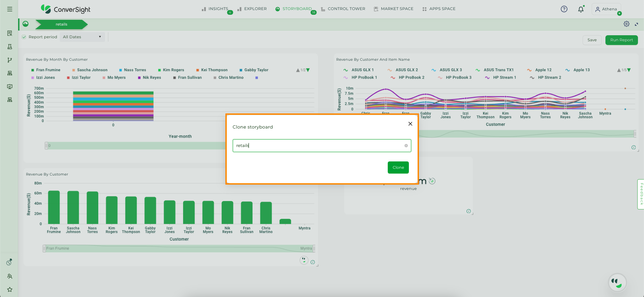Toggle ASUS Trans TX1 legend series
The height and width of the screenshot is (297, 644).
click(x=494, y=70)
